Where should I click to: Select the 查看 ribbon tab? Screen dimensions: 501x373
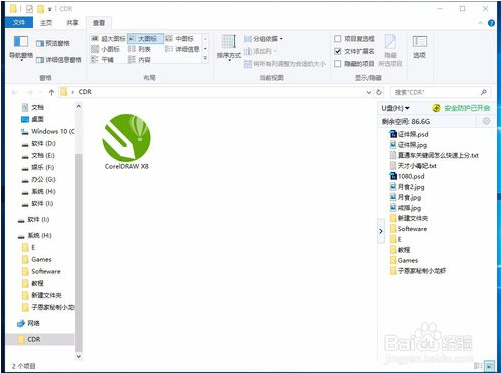click(99, 23)
